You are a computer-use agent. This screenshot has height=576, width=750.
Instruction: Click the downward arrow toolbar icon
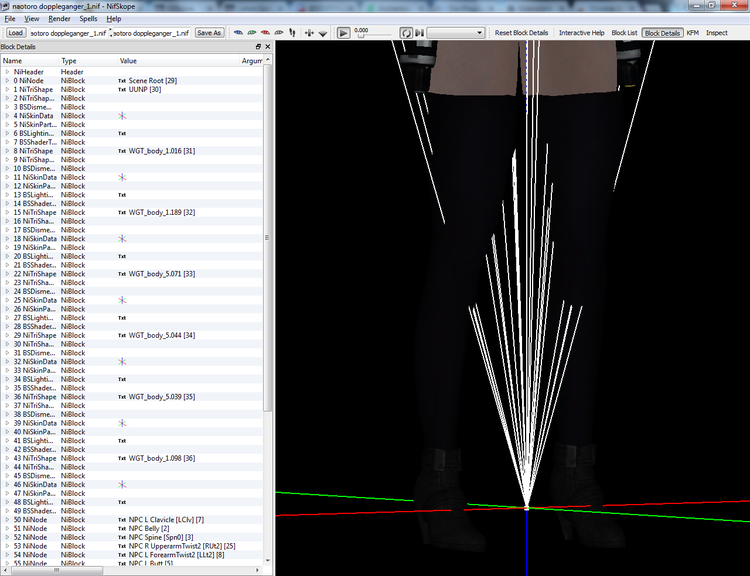point(323,33)
